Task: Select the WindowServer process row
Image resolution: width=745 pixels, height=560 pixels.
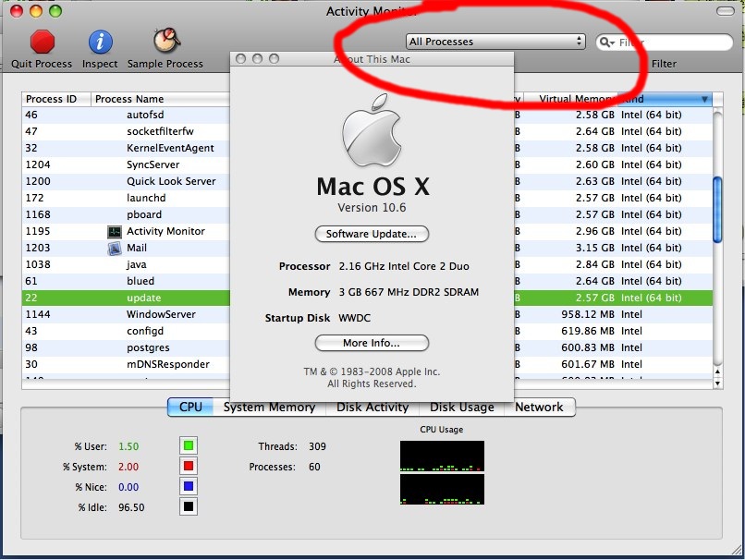Action: click(367, 314)
